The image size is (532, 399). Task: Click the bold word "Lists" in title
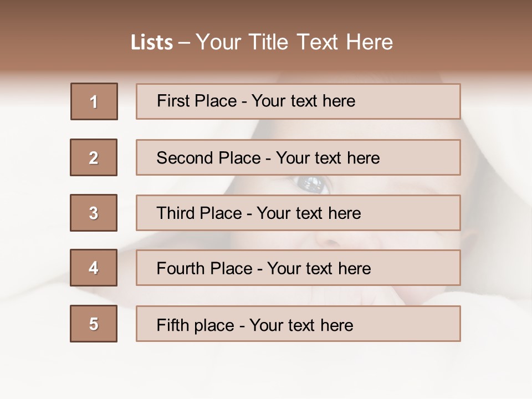152,43
